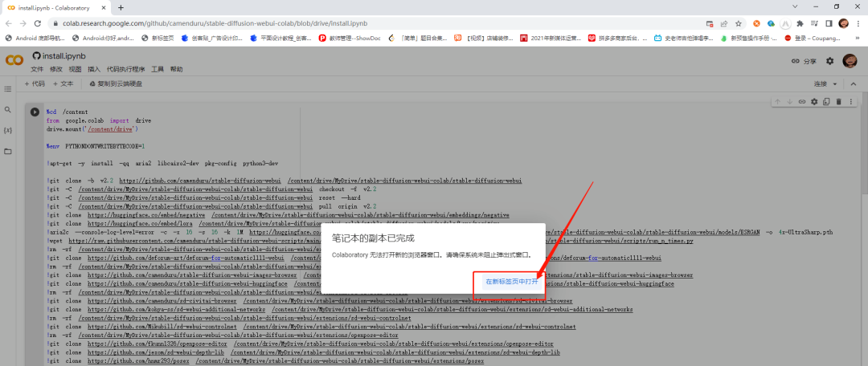Open the search sidebar icon
The image size is (868, 366).
coord(8,109)
